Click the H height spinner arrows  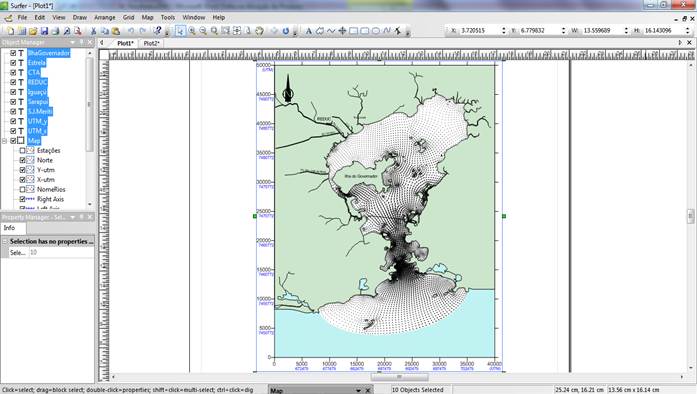click(x=688, y=31)
